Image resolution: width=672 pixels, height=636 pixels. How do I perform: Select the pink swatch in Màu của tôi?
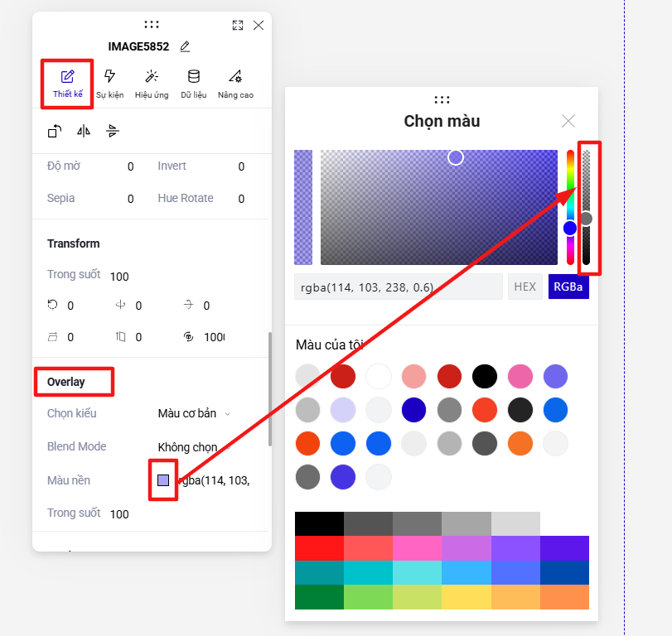tap(520, 377)
